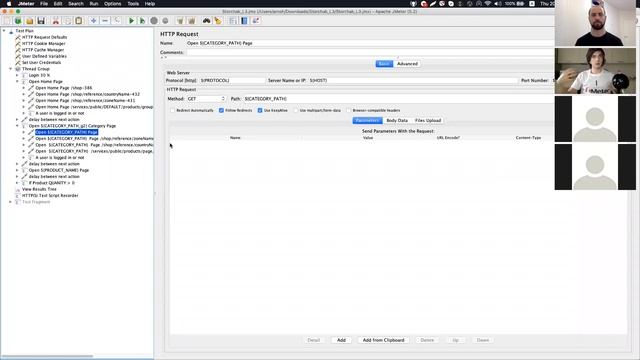This screenshot has width=640, height=360.
Task: Expand the Test Fragment node
Action: coord(11,202)
